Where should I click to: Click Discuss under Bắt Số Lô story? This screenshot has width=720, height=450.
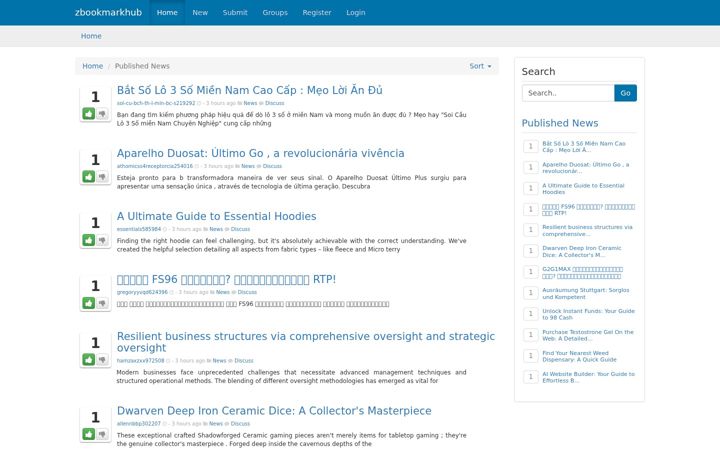275,103
